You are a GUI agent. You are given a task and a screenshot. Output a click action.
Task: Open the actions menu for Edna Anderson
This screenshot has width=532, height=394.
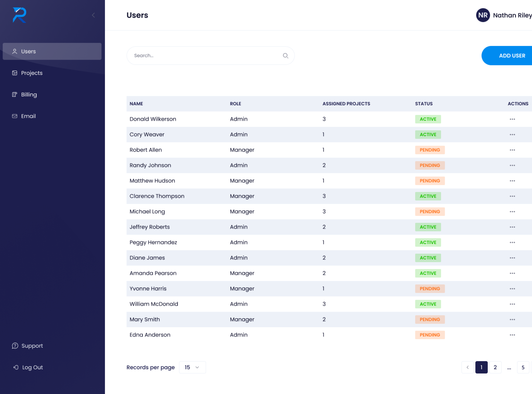pyautogui.click(x=512, y=335)
